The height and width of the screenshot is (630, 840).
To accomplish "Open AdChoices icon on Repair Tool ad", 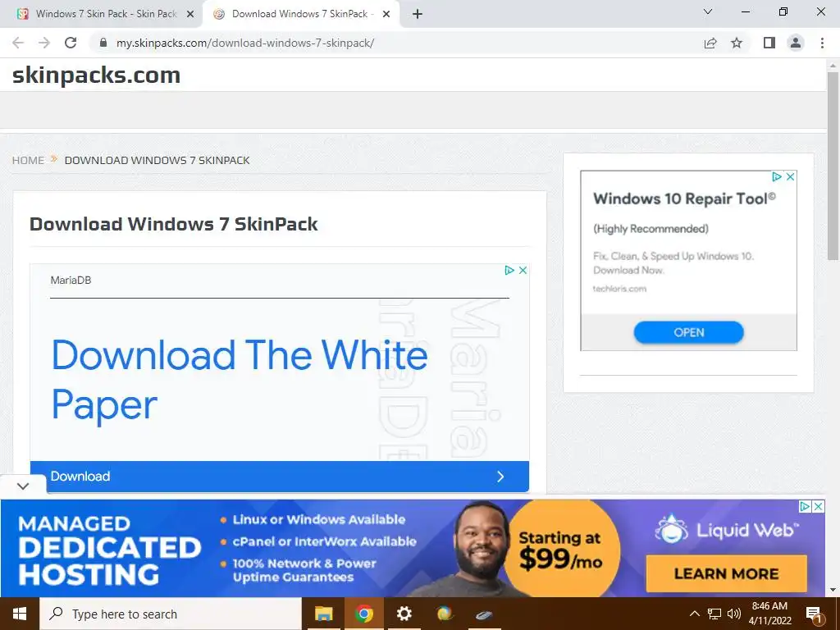I will tap(777, 177).
